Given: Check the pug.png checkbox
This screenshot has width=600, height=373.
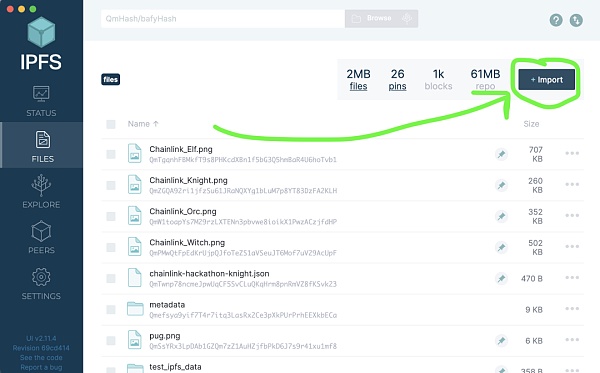Looking at the screenshot, I should [x=111, y=340].
